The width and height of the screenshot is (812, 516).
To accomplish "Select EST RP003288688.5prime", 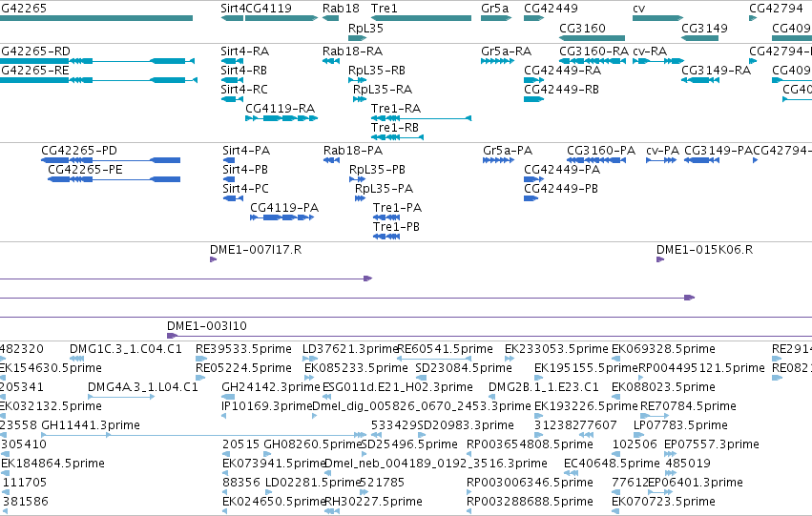I will click(x=470, y=512).
